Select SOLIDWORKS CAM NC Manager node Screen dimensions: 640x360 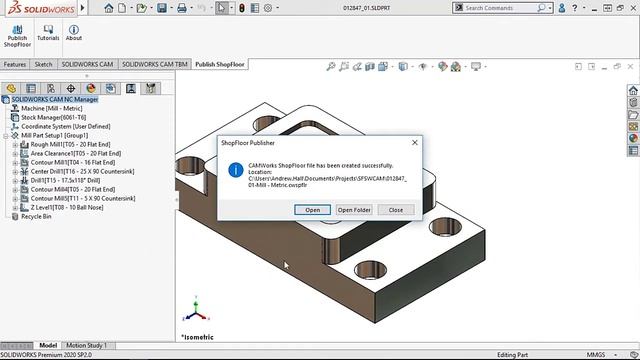(55, 99)
